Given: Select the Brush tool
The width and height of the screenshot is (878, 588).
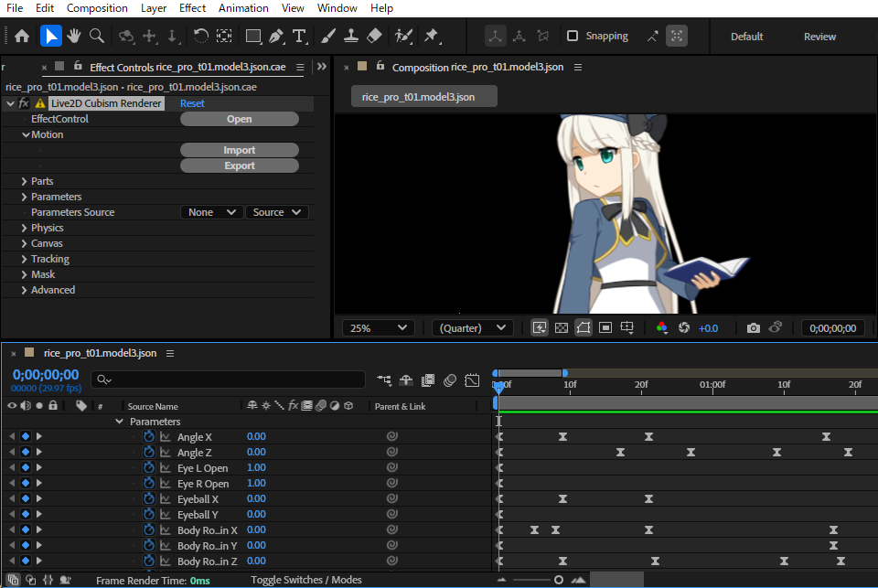Looking at the screenshot, I should (328, 37).
